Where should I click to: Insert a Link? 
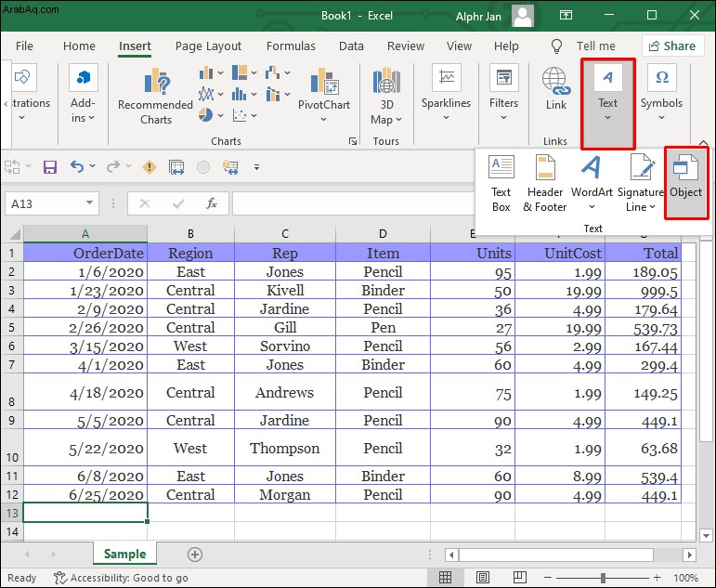pyautogui.click(x=555, y=89)
